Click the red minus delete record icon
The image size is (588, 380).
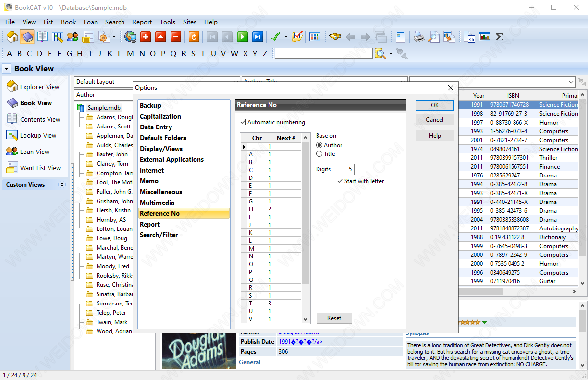pos(176,37)
